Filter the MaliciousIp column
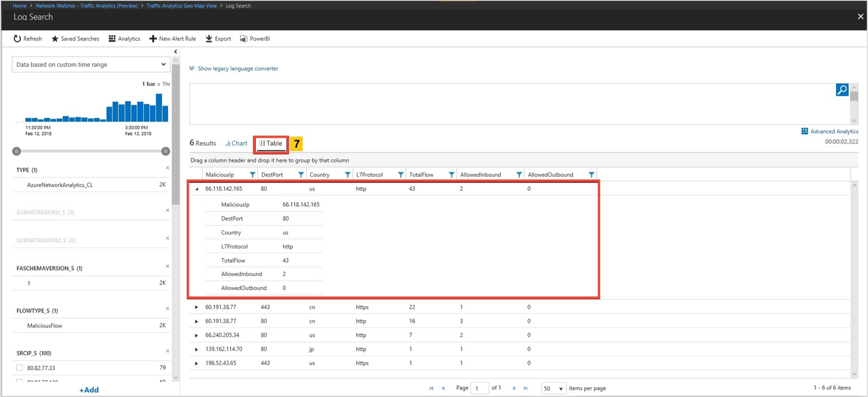The image size is (868, 397). [x=252, y=175]
